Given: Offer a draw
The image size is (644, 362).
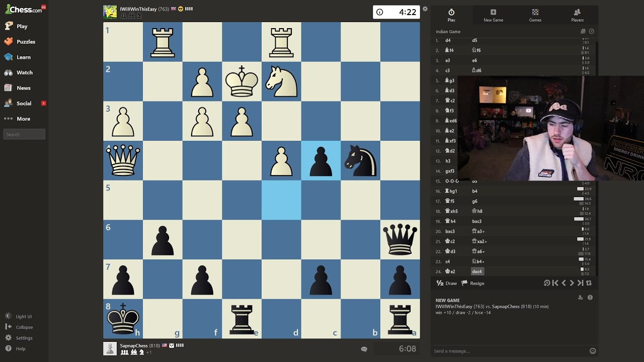Looking at the screenshot, I should pyautogui.click(x=446, y=283).
